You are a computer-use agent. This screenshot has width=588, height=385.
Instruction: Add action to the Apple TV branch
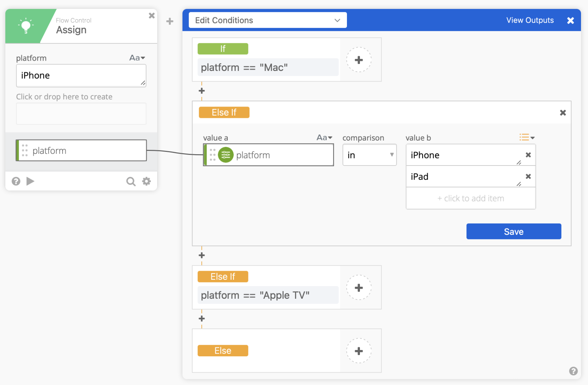(x=359, y=288)
